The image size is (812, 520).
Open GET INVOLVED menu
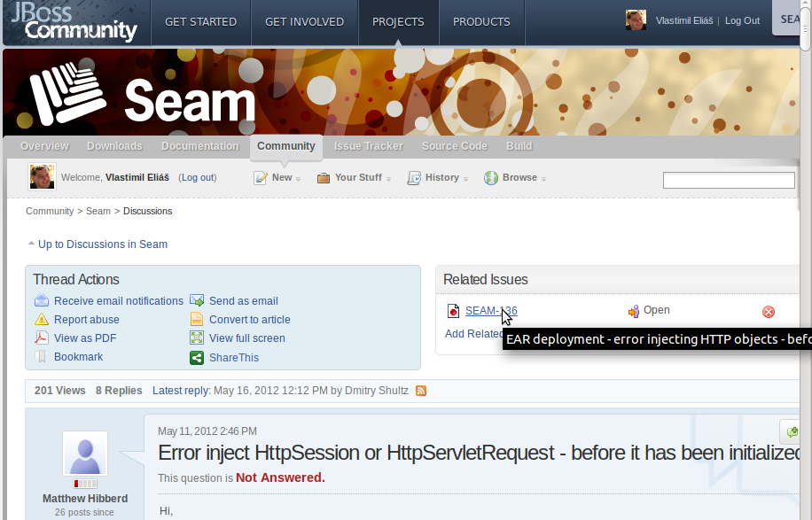pos(305,22)
